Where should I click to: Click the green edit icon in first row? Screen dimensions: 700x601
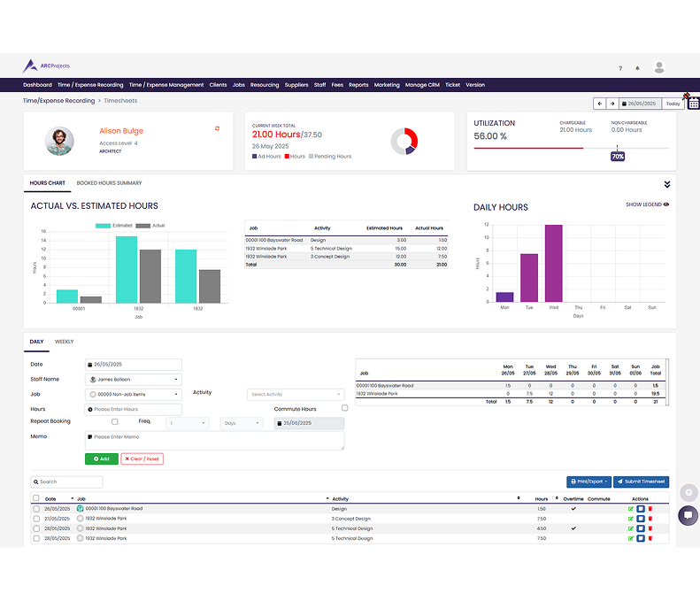pyautogui.click(x=631, y=509)
